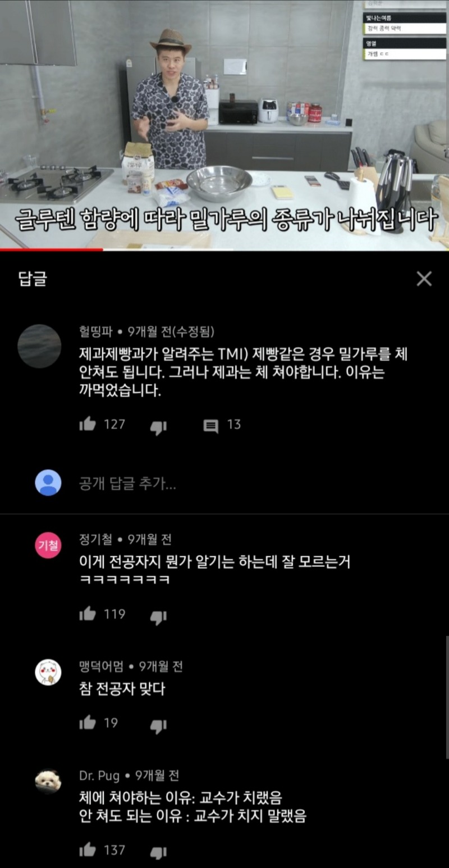This screenshot has width=449, height=868.
Task: Close the 답글 replies panel
Action: point(424,279)
